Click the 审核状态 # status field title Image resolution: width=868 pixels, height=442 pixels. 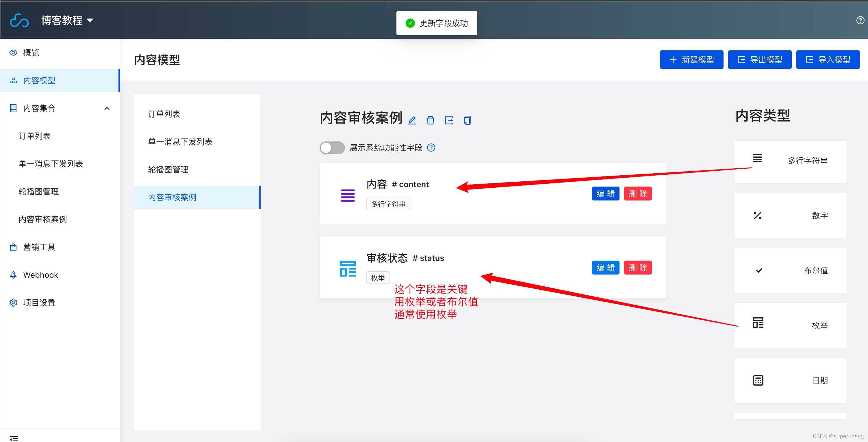[405, 258]
